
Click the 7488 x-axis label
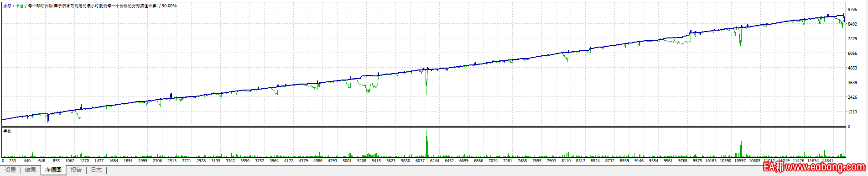point(522,161)
